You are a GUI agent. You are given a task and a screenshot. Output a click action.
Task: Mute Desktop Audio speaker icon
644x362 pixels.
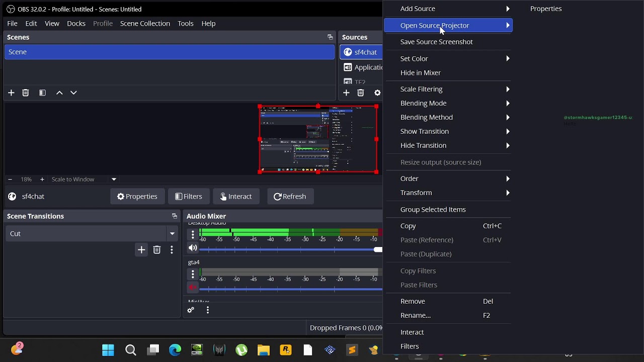(x=193, y=248)
